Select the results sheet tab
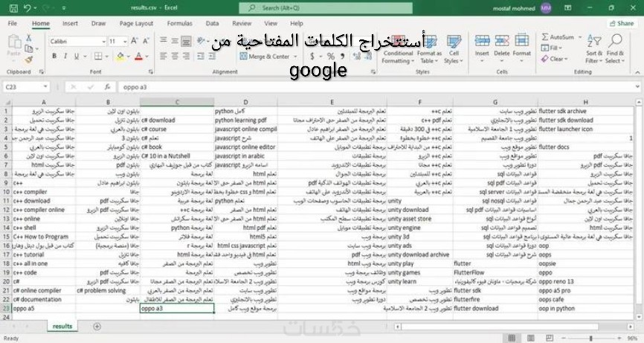 tap(62, 326)
